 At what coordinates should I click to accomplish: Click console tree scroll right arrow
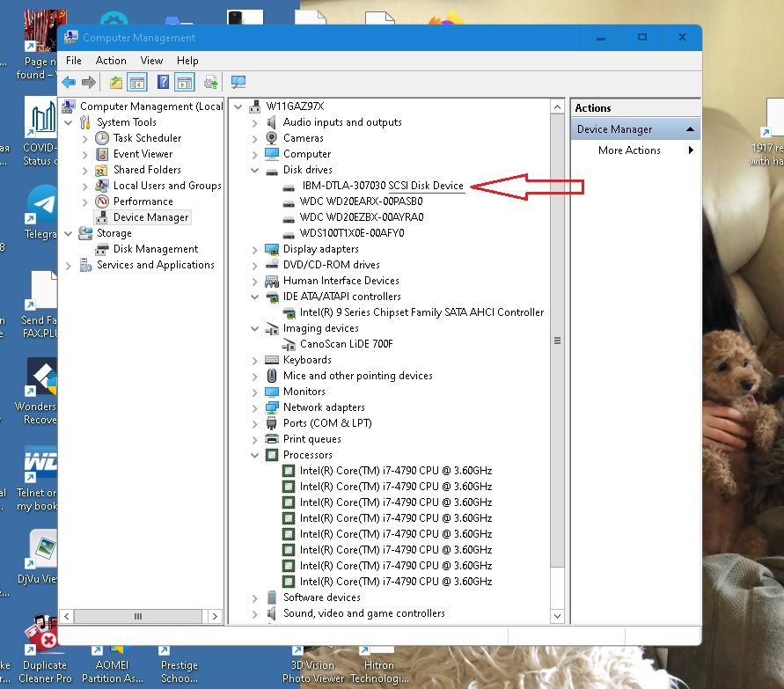point(215,617)
